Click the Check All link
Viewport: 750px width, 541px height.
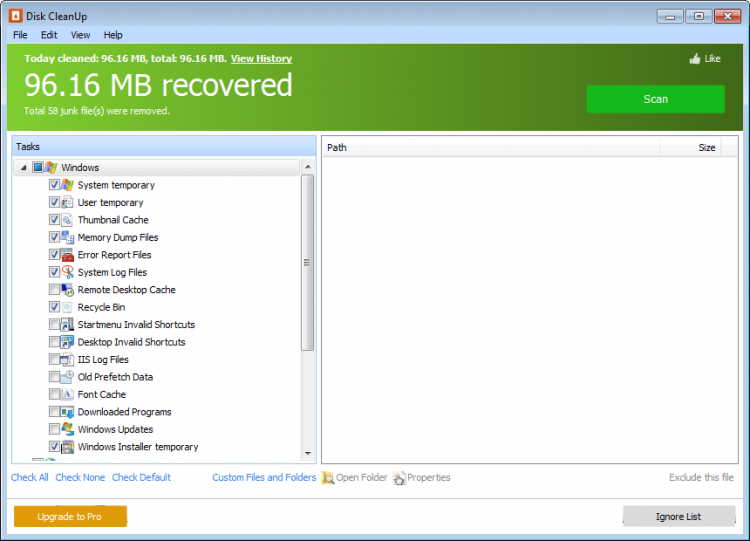(x=30, y=477)
